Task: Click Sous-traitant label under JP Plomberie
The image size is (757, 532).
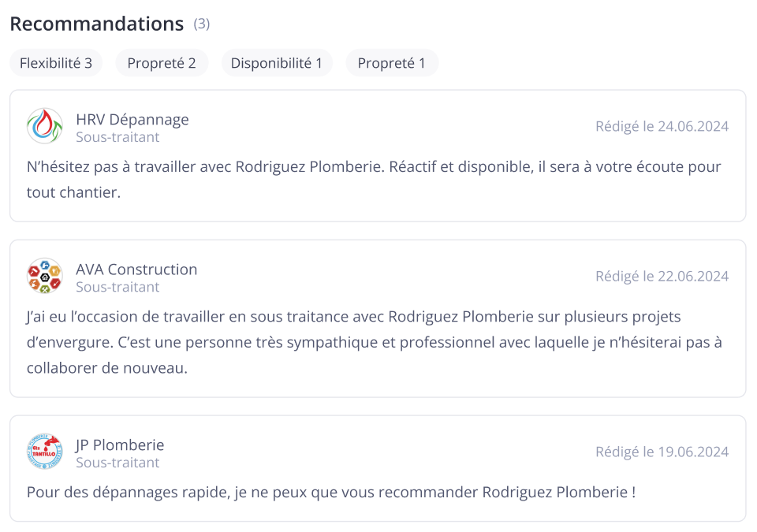Action: click(x=117, y=463)
